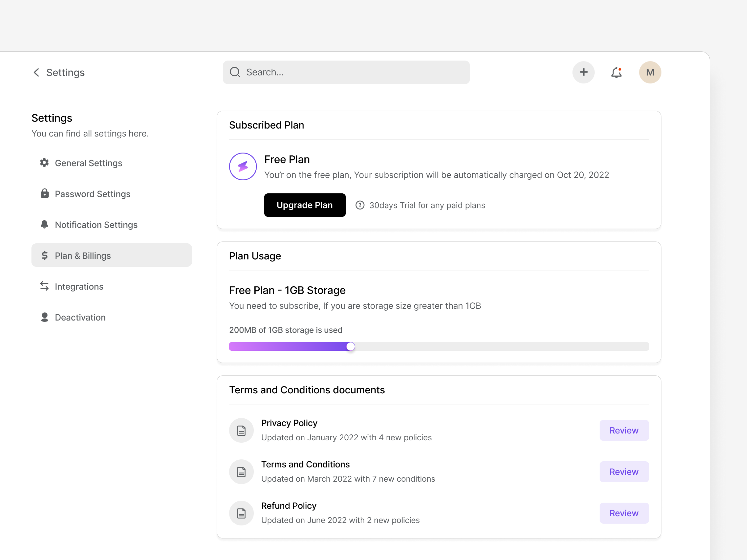The image size is (747, 560).
Task: Click the purple lightning Free Plan badge
Action: [243, 166]
